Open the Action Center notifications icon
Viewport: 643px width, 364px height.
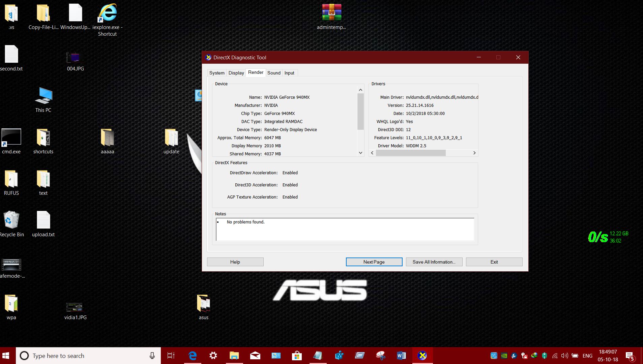[630, 356]
